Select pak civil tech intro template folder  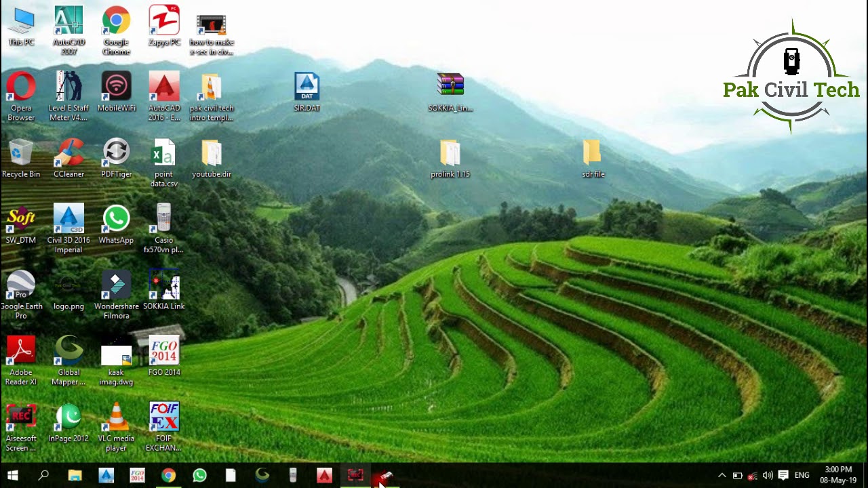(212, 97)
